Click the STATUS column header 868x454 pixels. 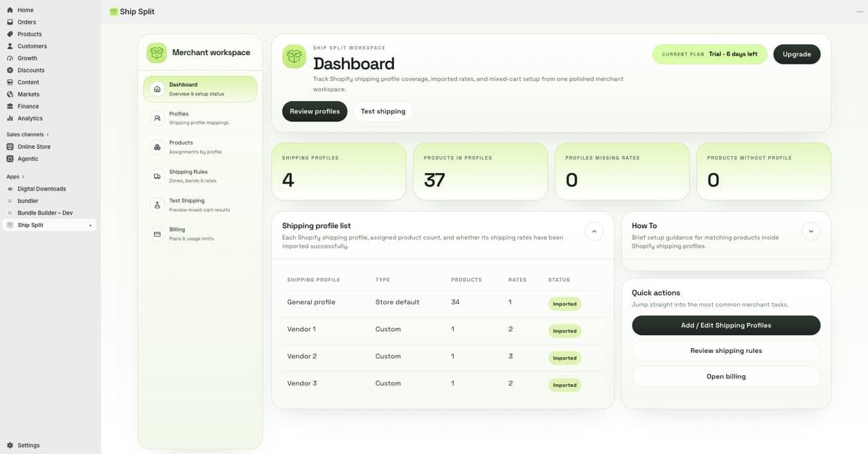tap(559, 280)
